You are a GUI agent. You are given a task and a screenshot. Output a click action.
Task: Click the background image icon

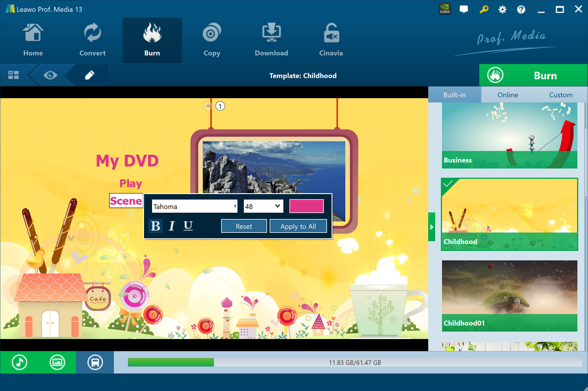tap(57, 362)
